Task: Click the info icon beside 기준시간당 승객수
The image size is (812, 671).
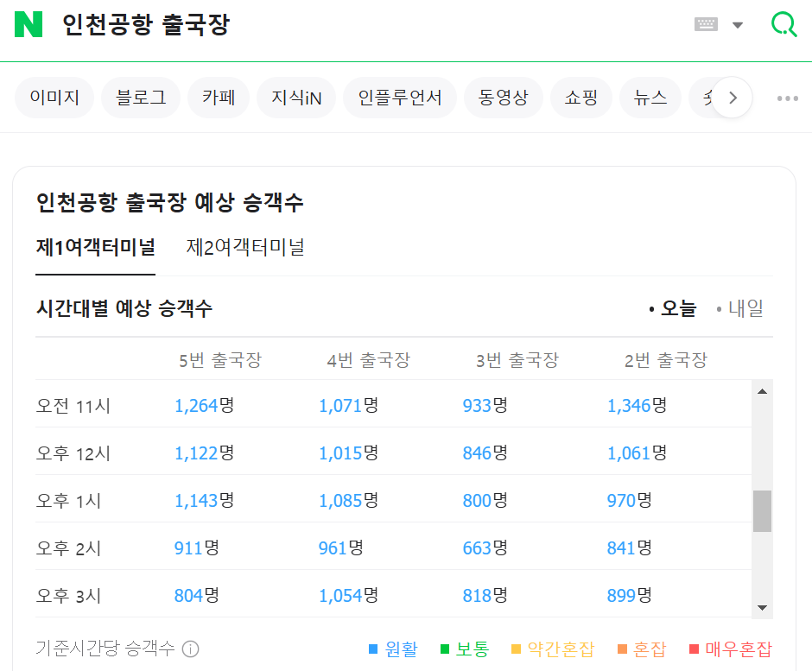Action: coord(190,649)
